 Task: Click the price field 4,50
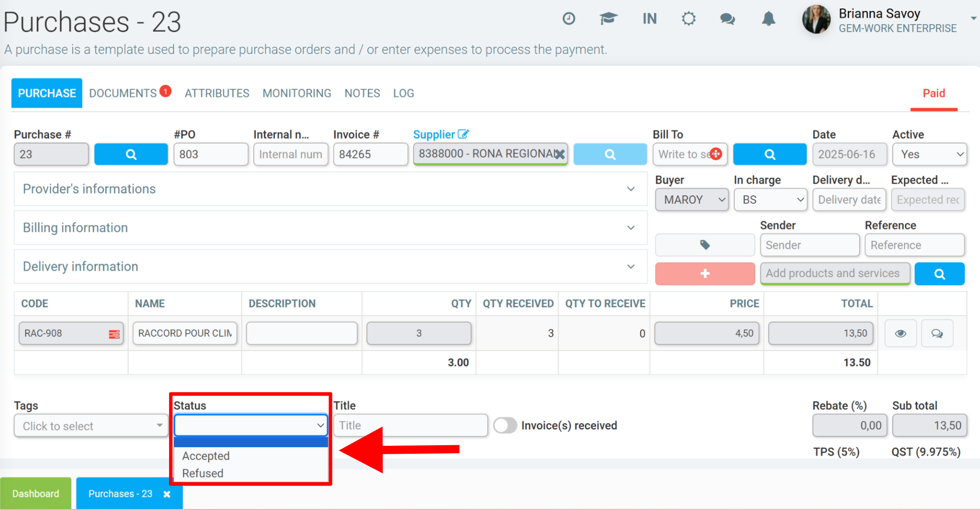tap(707, 333)
